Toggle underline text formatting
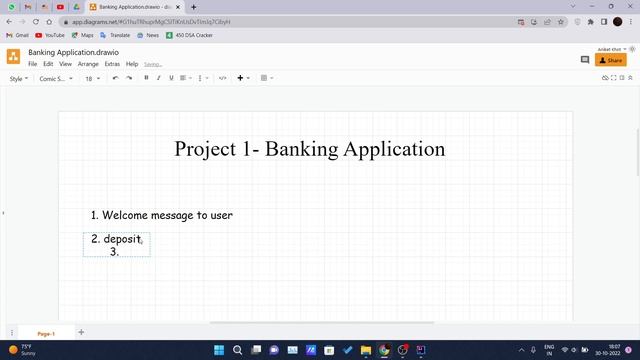Image resolution: width=640 pixels, height=360 pixels. 171,78
